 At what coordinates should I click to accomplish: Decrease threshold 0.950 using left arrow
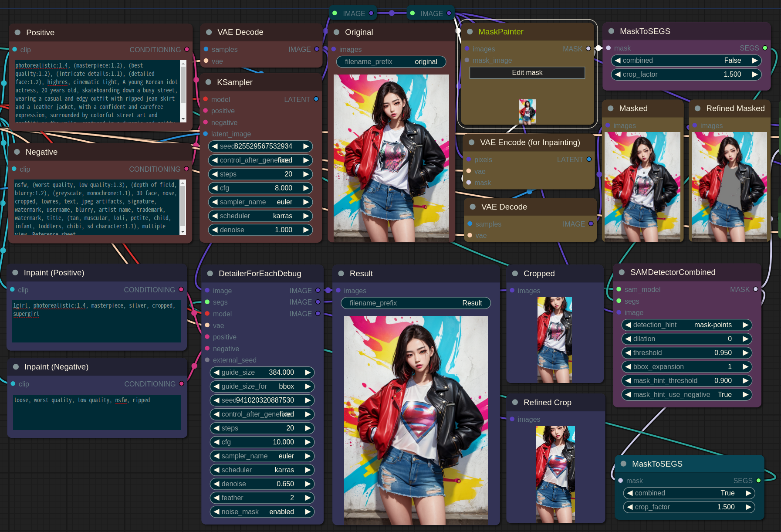pos(628,353)
